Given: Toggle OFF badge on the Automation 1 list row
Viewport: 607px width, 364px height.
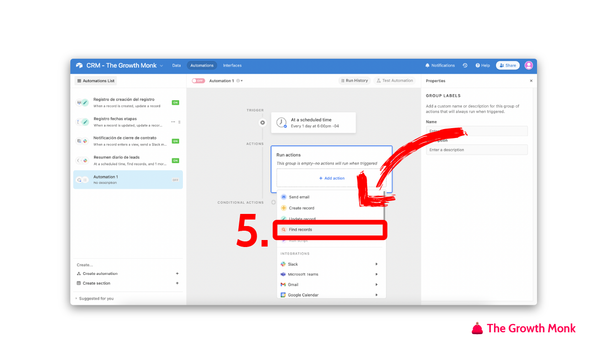Looking at the screenshot, I should coord(175,179).
